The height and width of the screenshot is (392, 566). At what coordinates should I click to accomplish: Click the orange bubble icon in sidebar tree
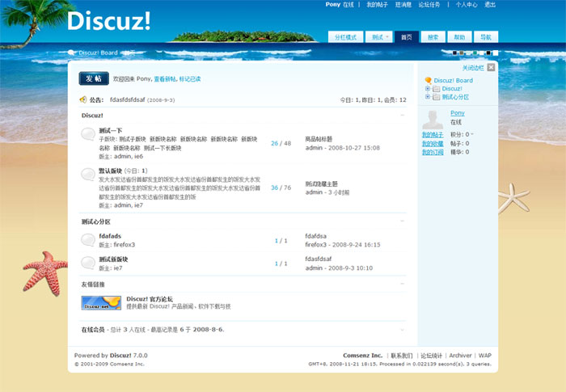(x=428, y=80)
